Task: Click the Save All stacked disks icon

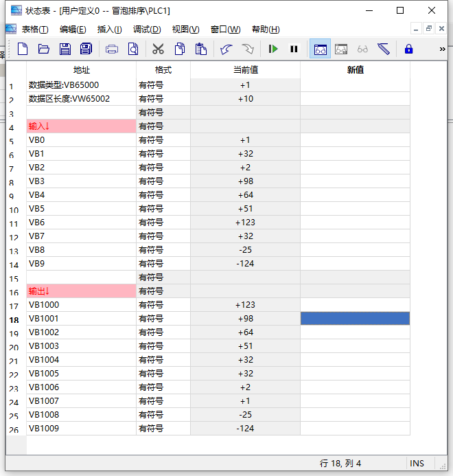Action: [86, 49]
